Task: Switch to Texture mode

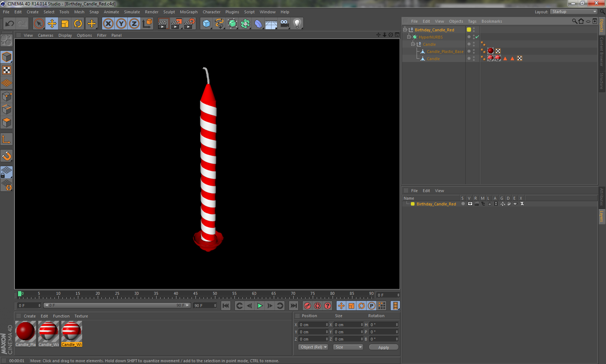Action: [x=6, y=70]
